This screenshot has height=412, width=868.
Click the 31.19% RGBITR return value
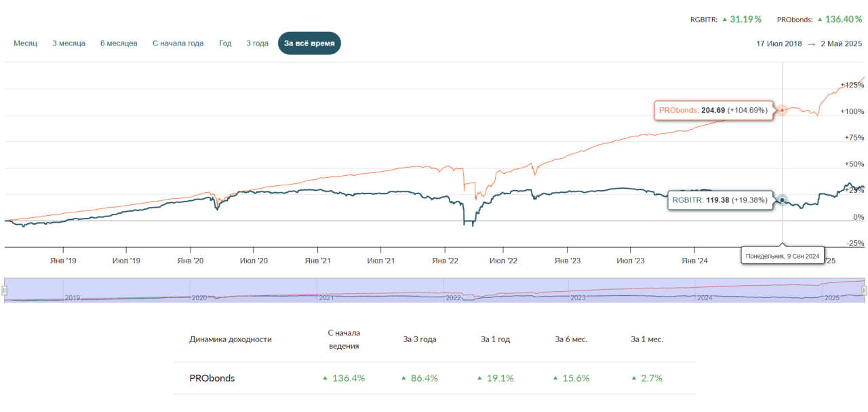745,20
